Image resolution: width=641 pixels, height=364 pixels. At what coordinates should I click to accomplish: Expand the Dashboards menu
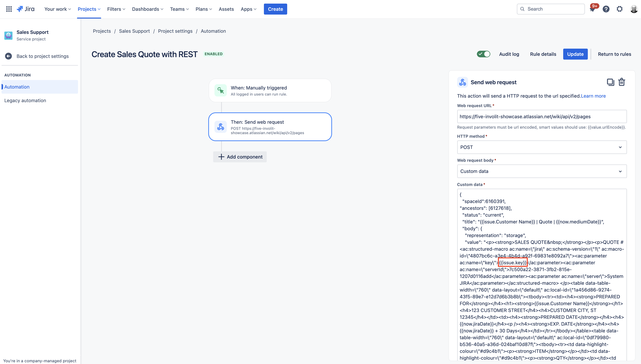click(x=147, y=9)
